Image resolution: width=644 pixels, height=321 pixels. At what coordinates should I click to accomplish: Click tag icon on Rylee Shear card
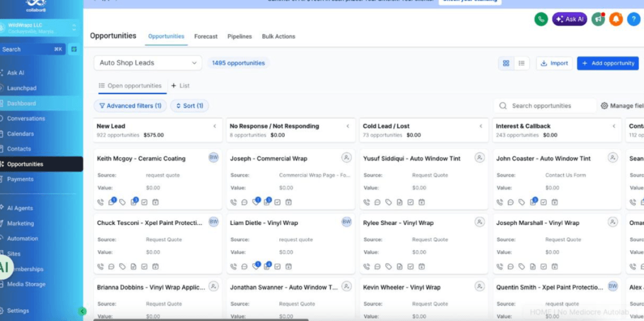389,266
